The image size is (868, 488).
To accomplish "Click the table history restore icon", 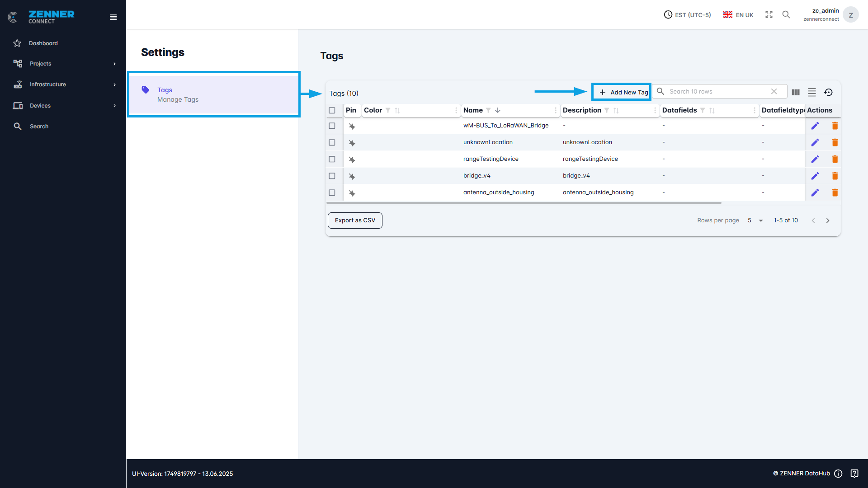I will 829,92.
